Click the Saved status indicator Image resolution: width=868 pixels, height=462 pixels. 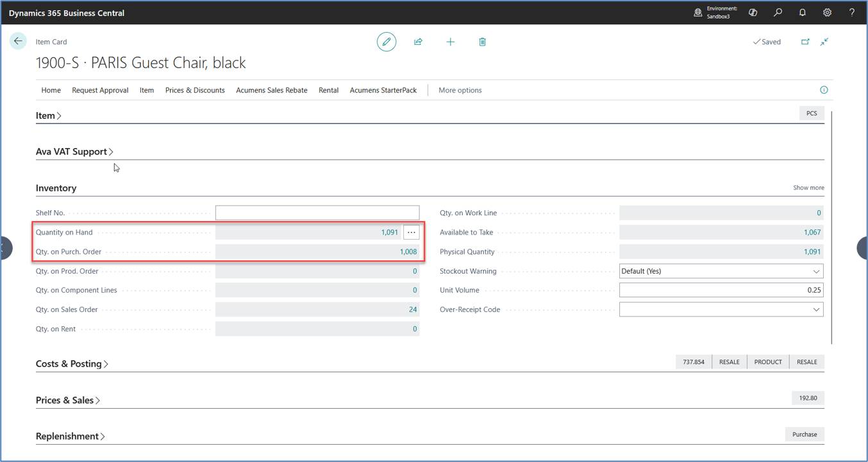point(767,42)
